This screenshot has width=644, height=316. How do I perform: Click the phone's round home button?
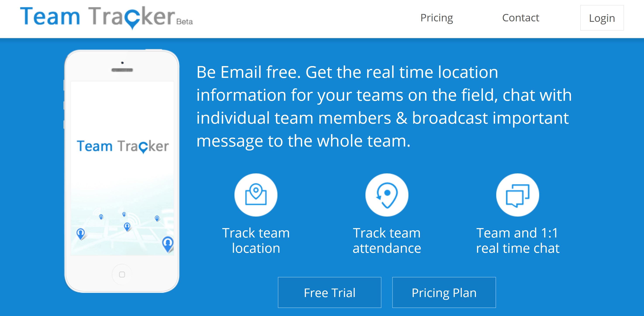coord(122,274)
